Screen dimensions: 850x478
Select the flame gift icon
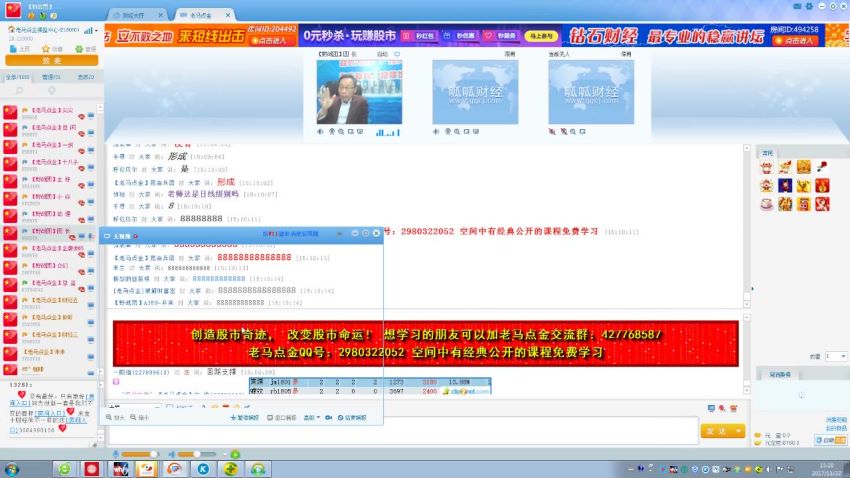(822, 185)
